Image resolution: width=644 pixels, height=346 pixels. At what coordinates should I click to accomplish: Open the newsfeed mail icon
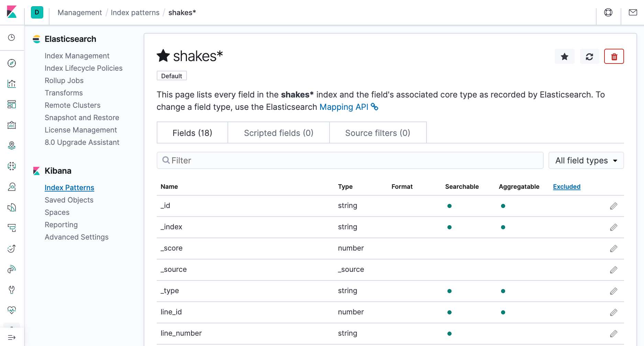633,12
